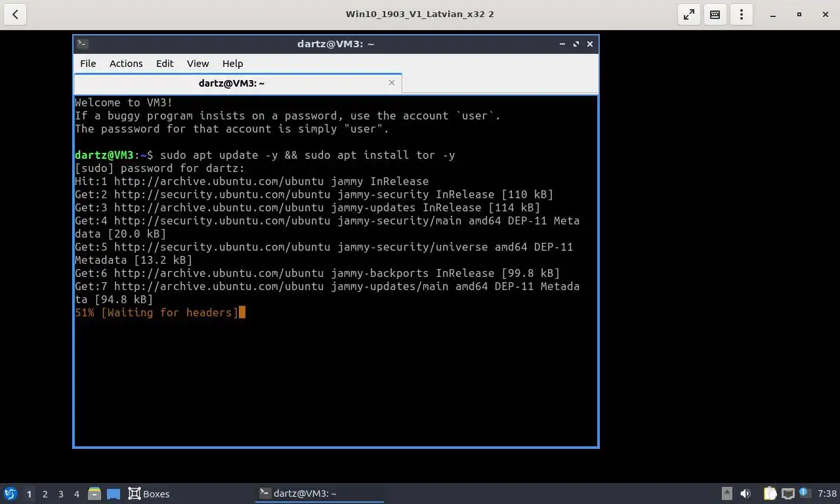Image resolution: width=840 pixels, height=504 pixels.
Task: Click the terminal icon in the window title bar
Action: (82, 44)
